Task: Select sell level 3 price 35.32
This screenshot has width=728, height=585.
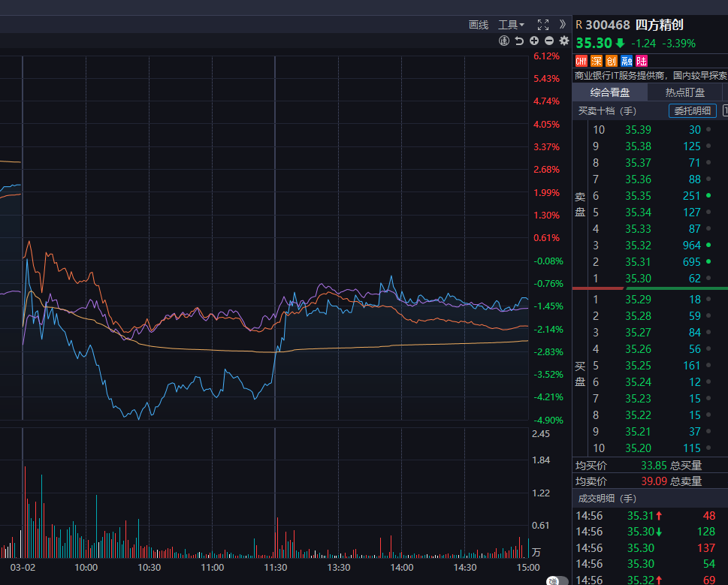Action: (x=638, y=246)
